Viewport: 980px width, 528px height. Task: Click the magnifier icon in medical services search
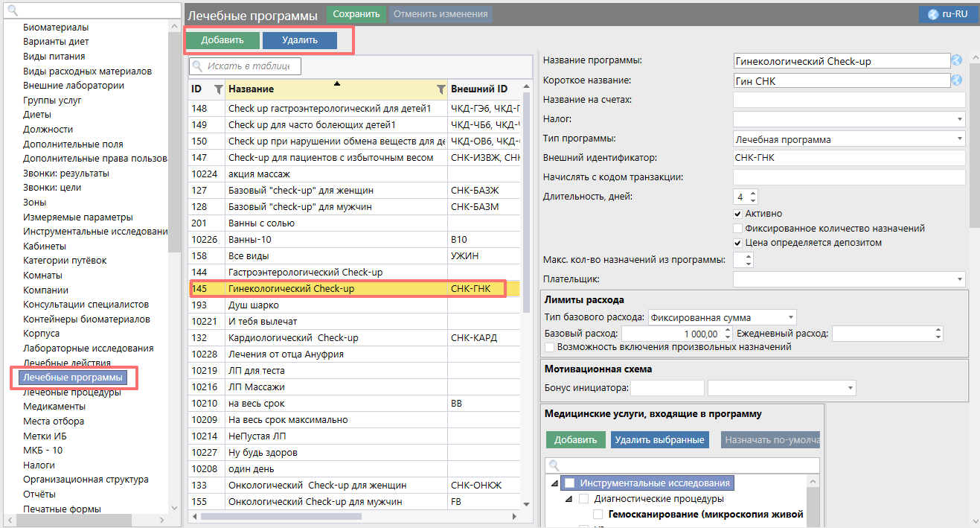click(554, 465)
